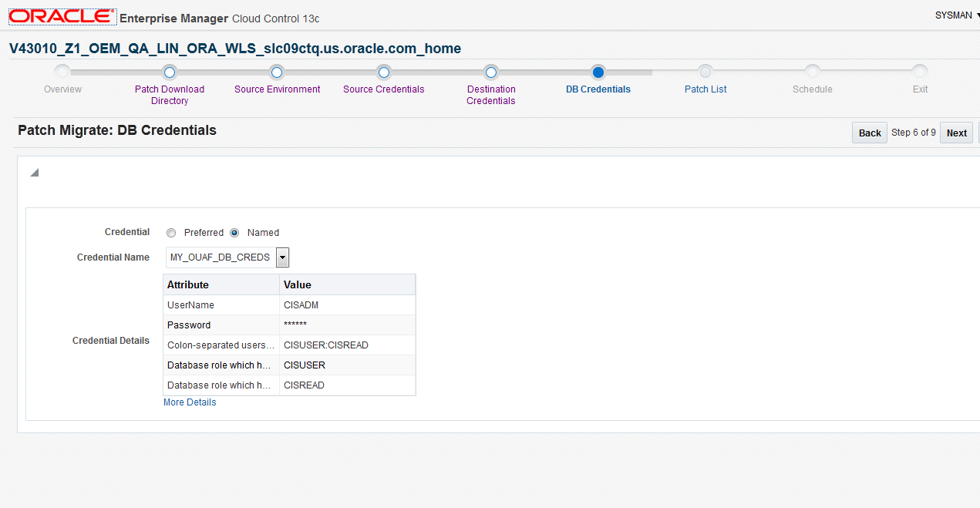
Task: Collapse the credentials section triangle
Action: pos(34,173)
